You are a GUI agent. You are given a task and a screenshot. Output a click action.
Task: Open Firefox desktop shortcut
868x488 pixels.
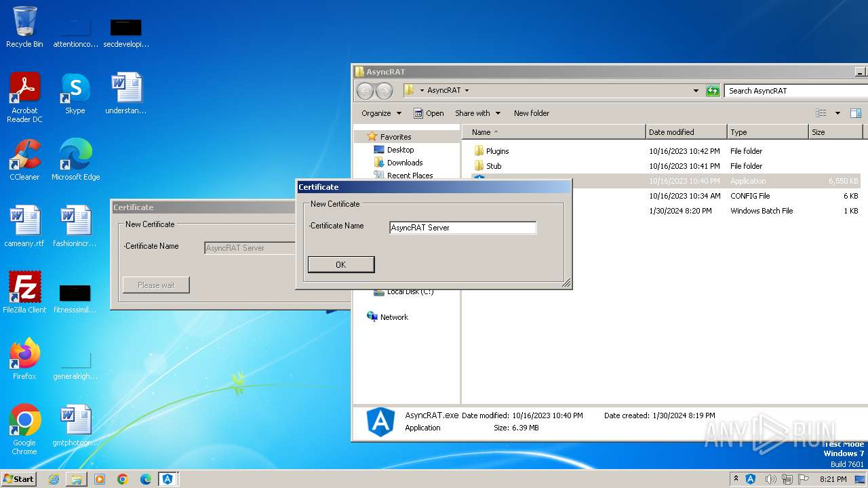point(24,359)
